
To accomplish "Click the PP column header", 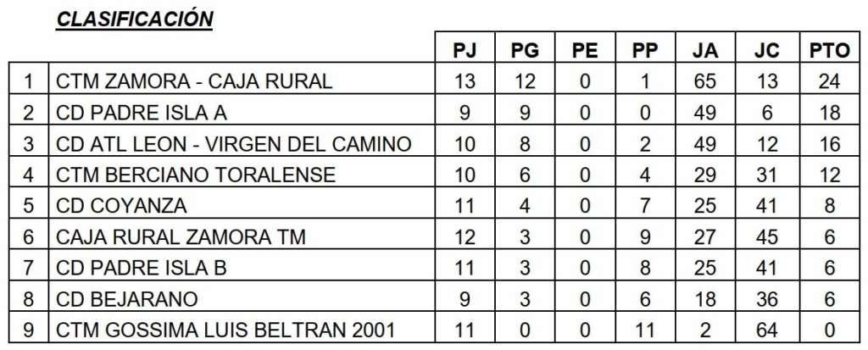I will coord(645,51).
